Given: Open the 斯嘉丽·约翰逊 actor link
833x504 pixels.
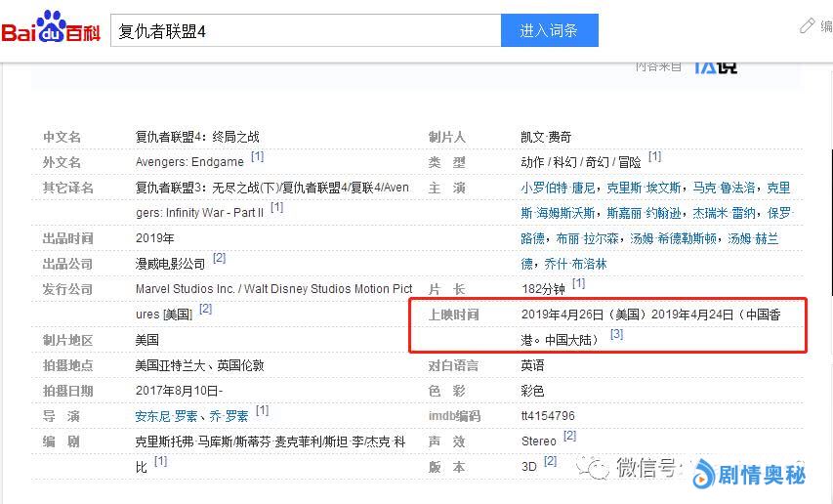Looking at the screenshot, I should [x=638, y=213].
